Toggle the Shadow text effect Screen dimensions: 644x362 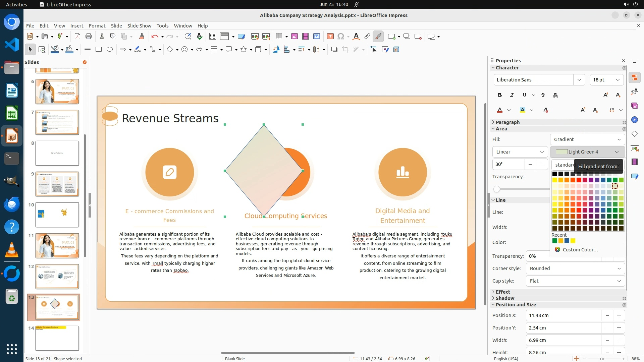[555, 95]
